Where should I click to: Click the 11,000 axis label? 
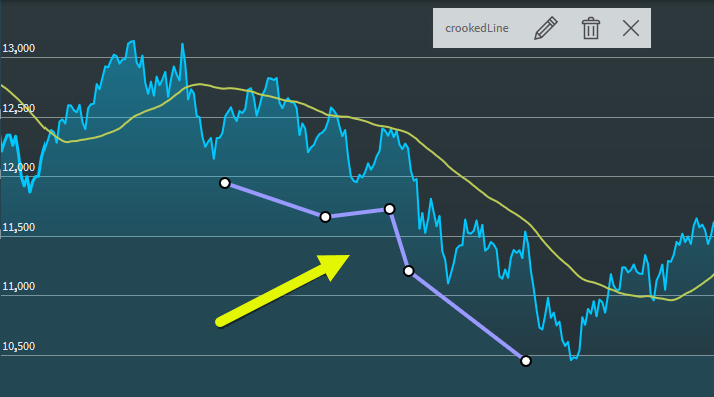coord(19,286)
